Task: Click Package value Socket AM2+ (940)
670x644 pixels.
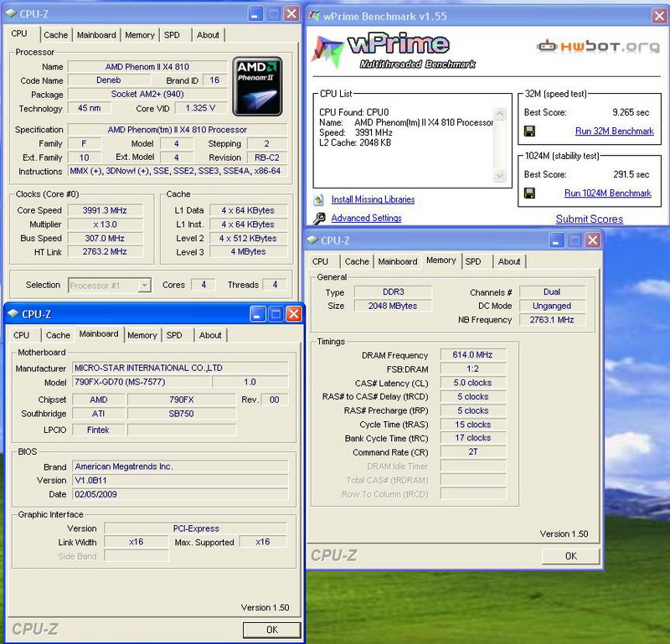Action: pos(147,94)
